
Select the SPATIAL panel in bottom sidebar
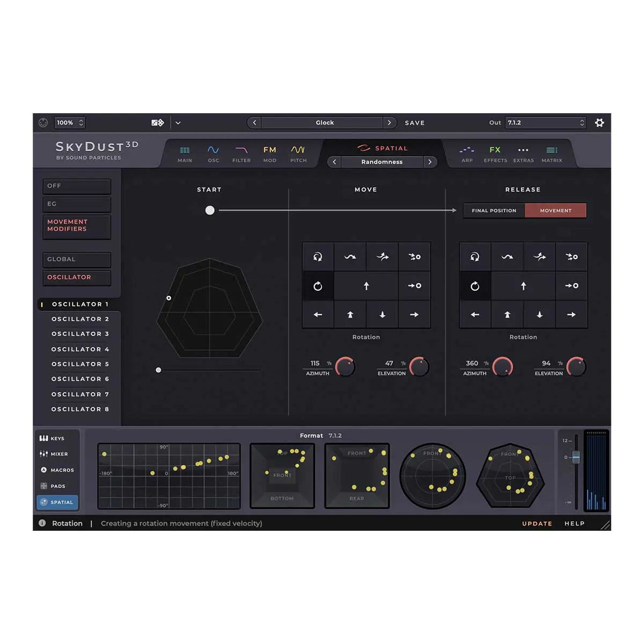pyautogui.click(x=57, y=502)
